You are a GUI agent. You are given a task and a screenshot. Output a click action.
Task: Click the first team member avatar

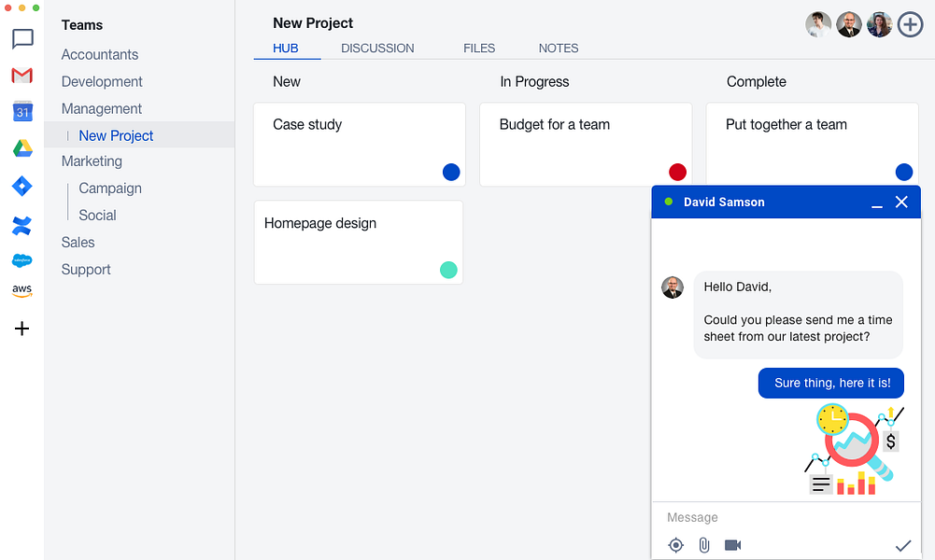(x=818, y=25)
